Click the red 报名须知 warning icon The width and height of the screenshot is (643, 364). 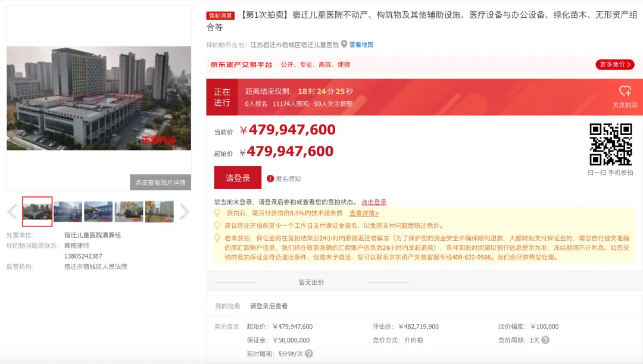(270, 178)
